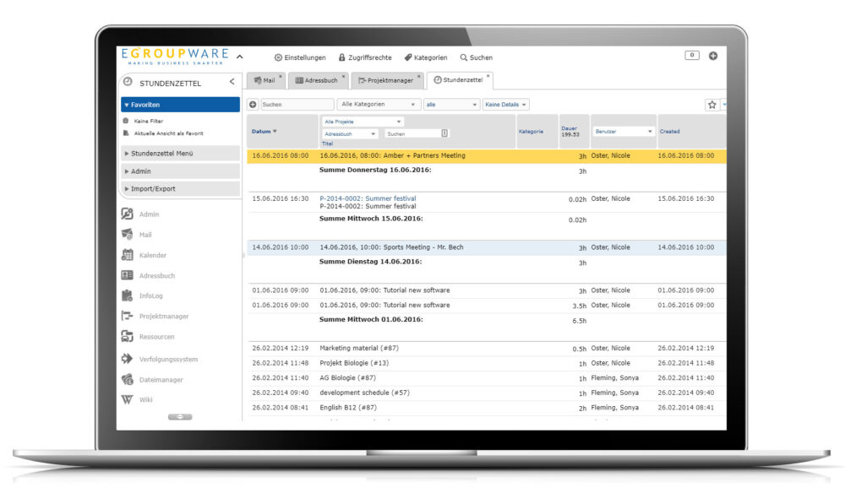Click the Ressourcen sidebar icon
Image resolution: width=845 pixels, height=504 pixels.
(x=128, y=337)
